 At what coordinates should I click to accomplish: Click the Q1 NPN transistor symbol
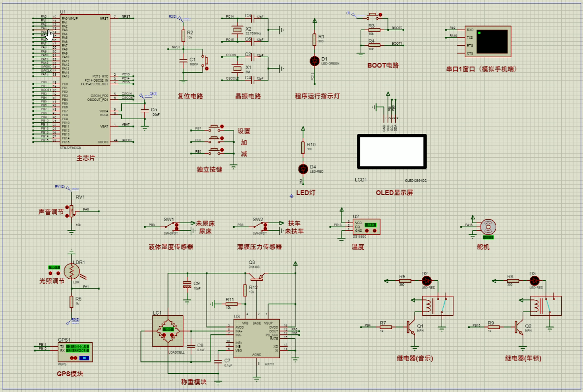(x=411, y=327)
